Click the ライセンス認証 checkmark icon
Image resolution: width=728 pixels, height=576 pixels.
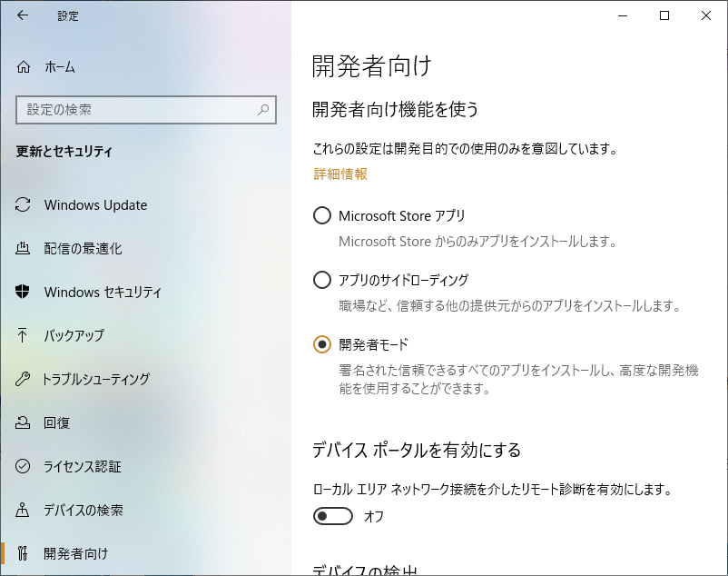23,466
